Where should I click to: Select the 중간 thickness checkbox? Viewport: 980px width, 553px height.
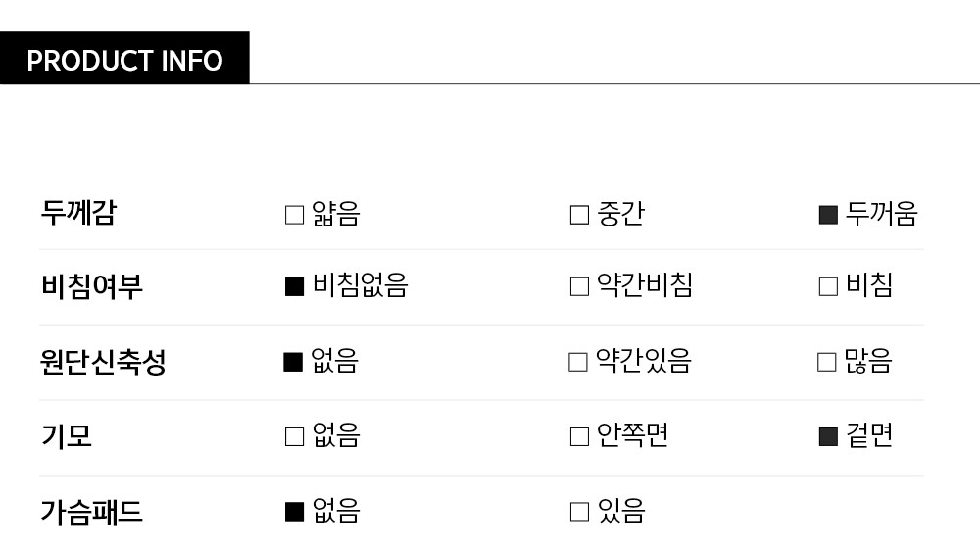point(579,215)
